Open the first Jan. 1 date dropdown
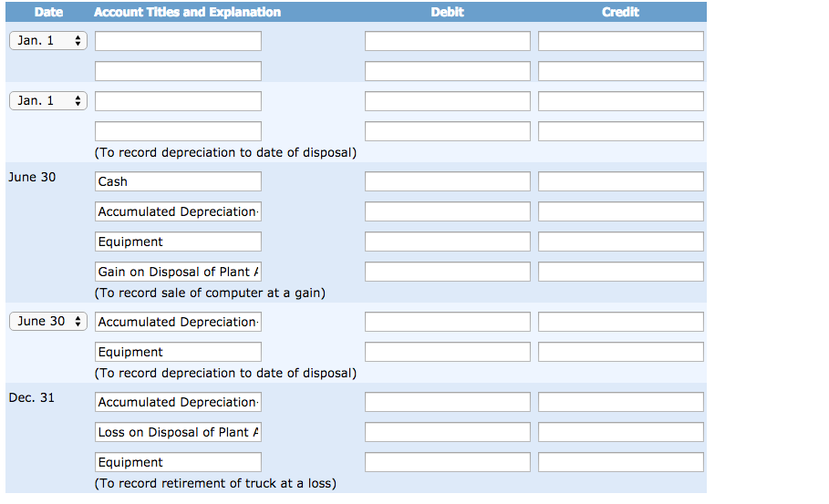The image size is (829, 504). pyautogui.click(x=48, y=41)
